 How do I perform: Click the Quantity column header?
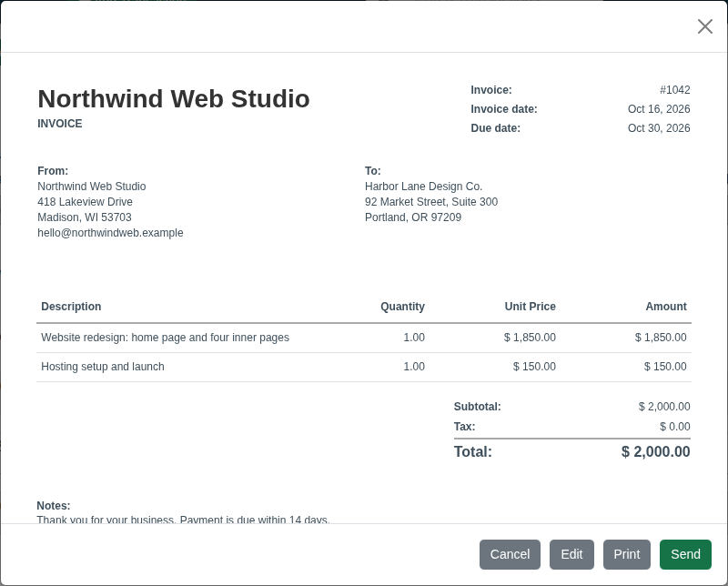402,307
